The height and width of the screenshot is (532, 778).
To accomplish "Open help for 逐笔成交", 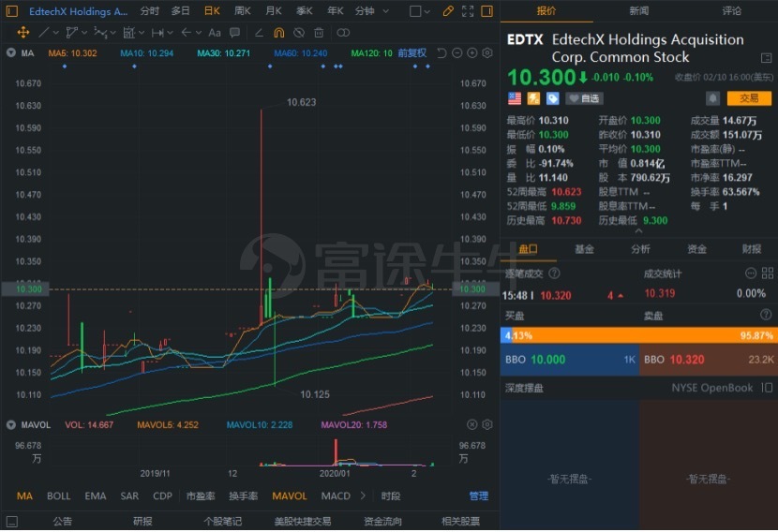I will (x=554, y=273).
